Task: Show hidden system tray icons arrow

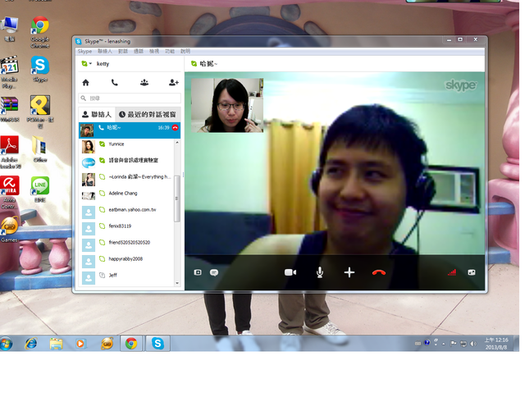Action: [444, 344]
